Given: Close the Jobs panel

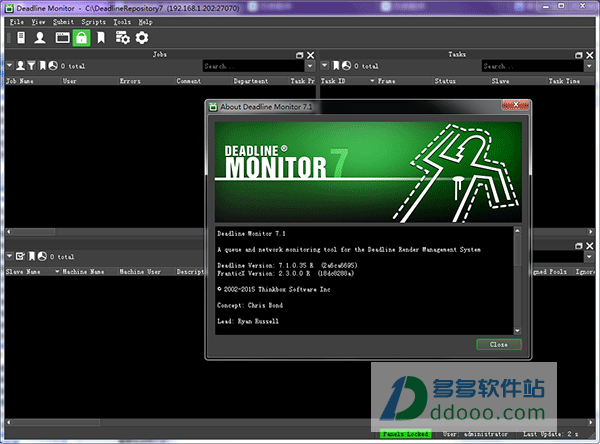Looking at the screenshot, I should pyautogui.click(x=311, y=55).
